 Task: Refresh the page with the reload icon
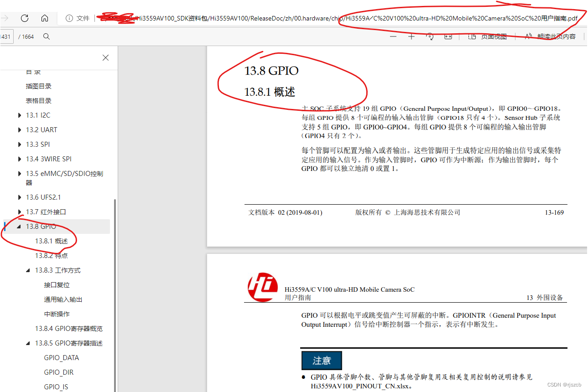click(x=24, y=18)
